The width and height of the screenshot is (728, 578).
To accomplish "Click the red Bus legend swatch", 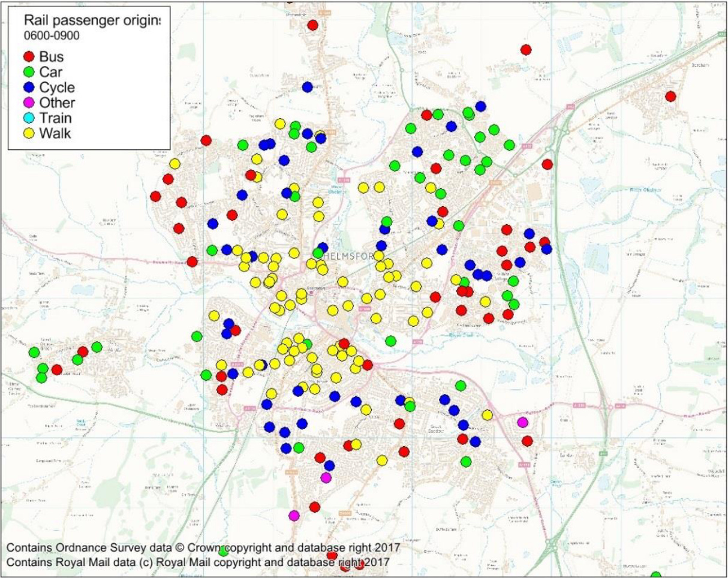I will pyautogui.click(x=28, y=57).
